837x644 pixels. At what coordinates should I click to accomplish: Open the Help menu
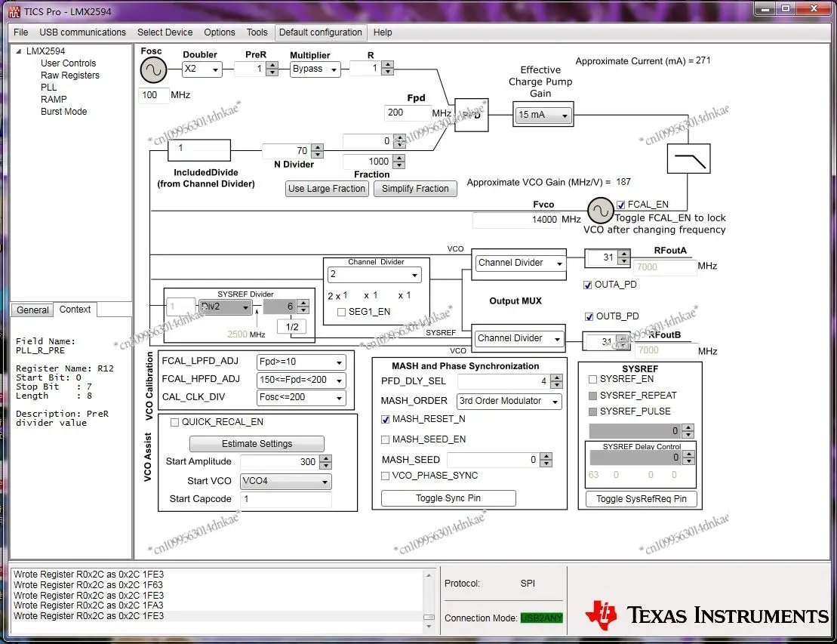point(383,32)
